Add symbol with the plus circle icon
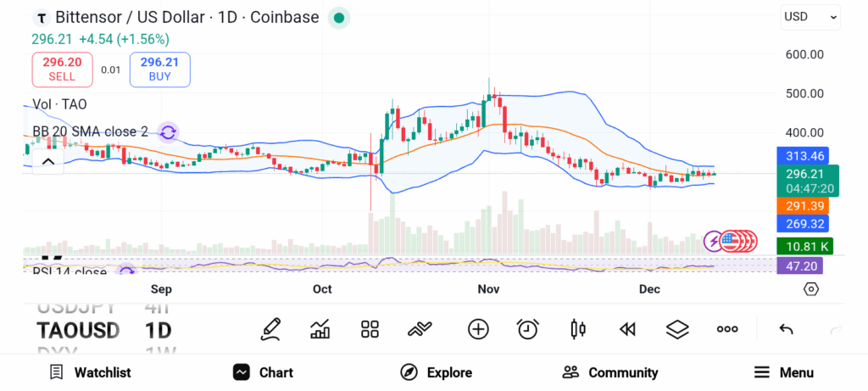Image resolution: width=868 pixels, height=391 pixels. coord(478,329)
